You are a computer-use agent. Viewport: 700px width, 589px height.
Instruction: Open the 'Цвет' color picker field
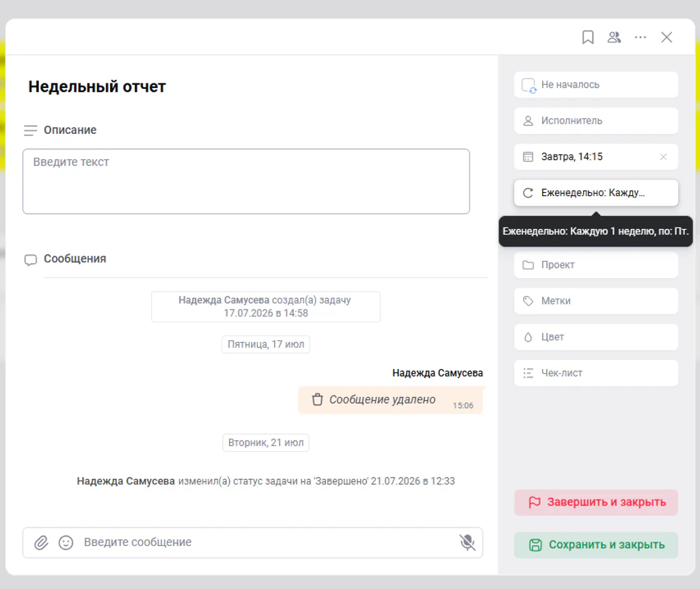pos(596,338)
